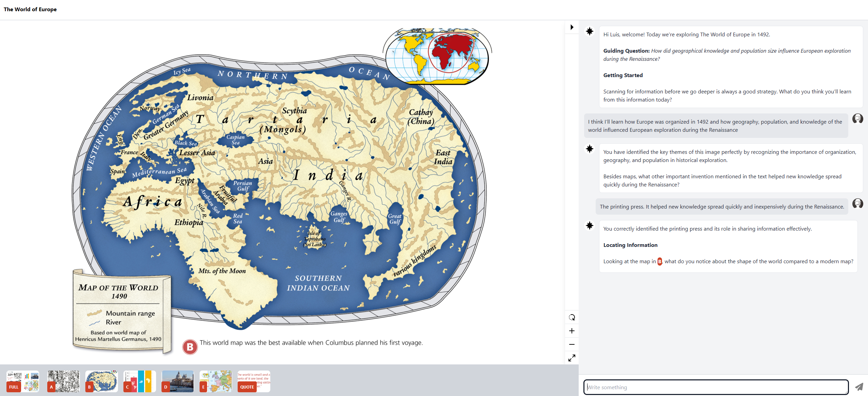This screenshot has height=396, width=868.
Task: Click the rotate/reset view icon
Action: tap(572, 317)
